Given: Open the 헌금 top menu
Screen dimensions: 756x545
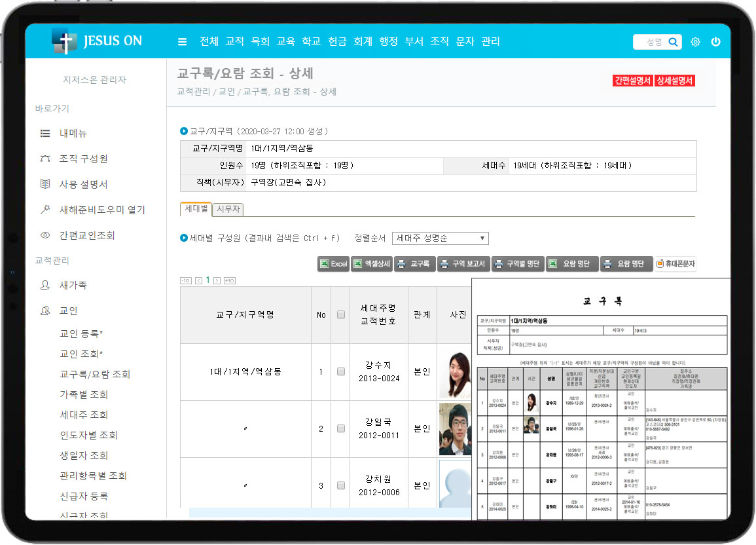Looking at the screenshot, I should 337,41.
